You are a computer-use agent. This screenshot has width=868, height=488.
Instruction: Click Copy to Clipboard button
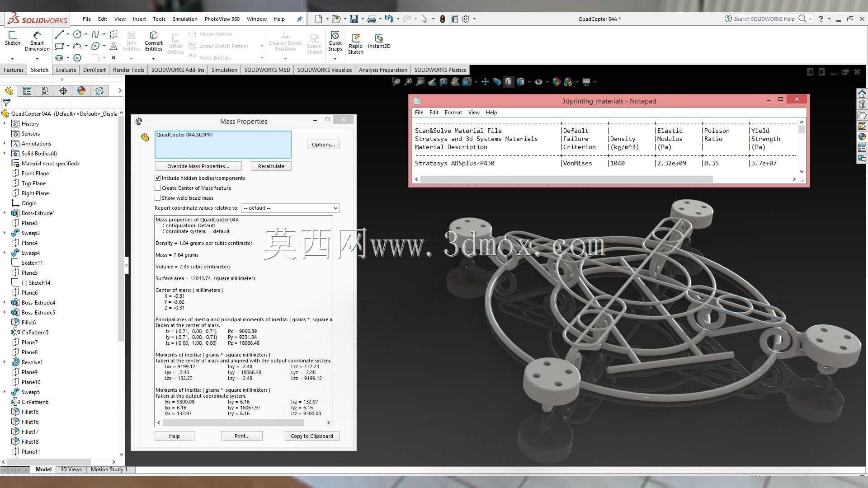click(x=312, y=436)
